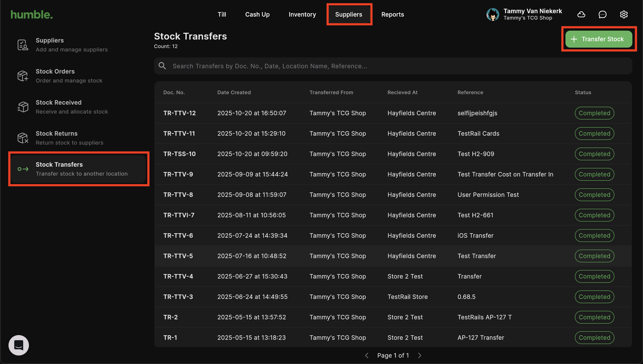
Task: Click the Stock Orders box icon
Action: (23, 76)
